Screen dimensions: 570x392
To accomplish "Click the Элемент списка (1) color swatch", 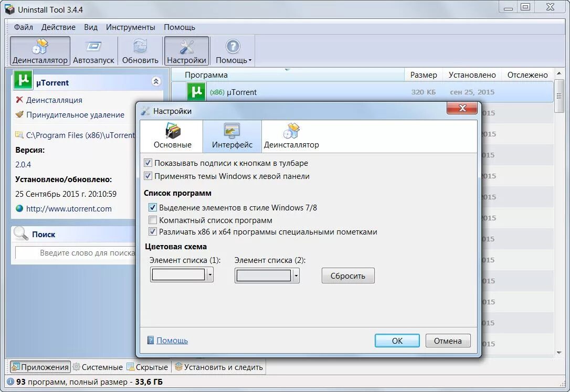I will (178, 275).
